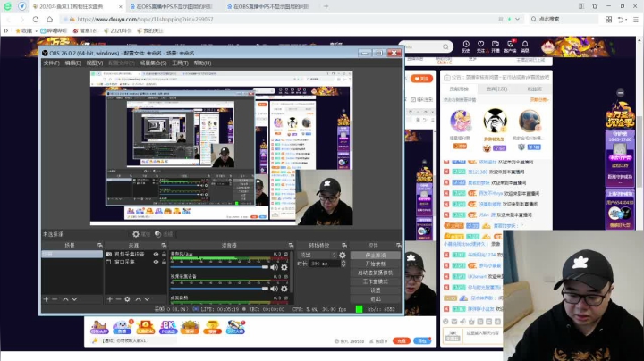
Task: Move the selected source up
Action: point(139,299)
